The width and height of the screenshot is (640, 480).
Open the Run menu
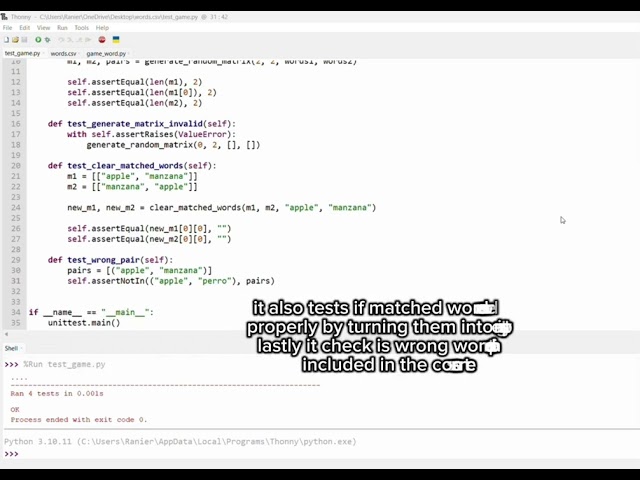tap(62, 28)
